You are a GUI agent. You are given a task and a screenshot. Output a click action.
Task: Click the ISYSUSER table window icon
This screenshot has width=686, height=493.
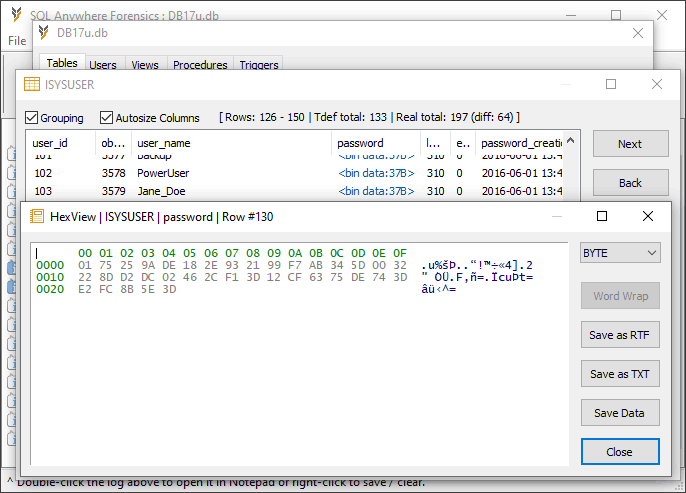pyautogui.click(x=32, y=84)
